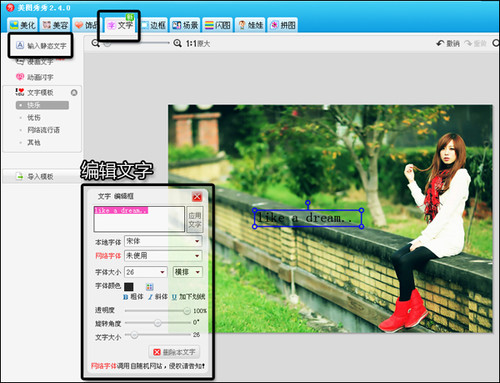Open the 饰品 tab
The height and width of the screenshot is (383, 500).
[x=86, y=25]
